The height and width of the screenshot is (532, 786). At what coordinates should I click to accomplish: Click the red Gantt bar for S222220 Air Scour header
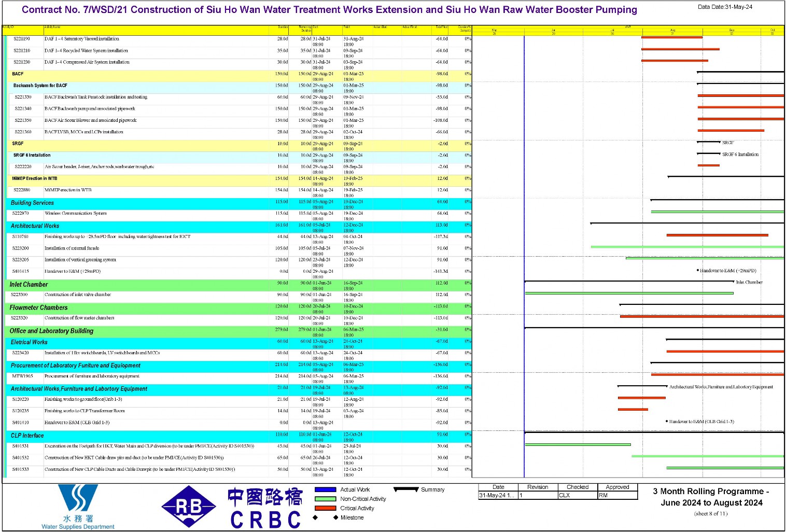[x=709, y=165]
